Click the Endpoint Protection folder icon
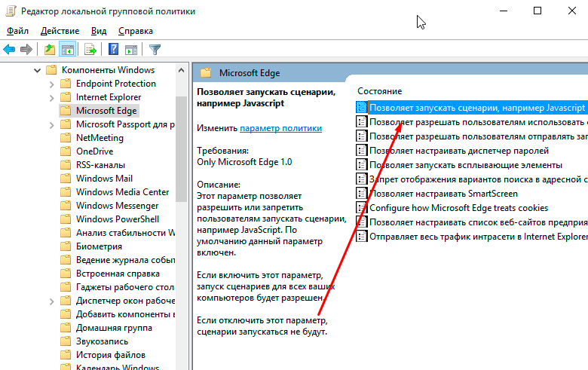 pyautogui.click(x=66, y=84)
